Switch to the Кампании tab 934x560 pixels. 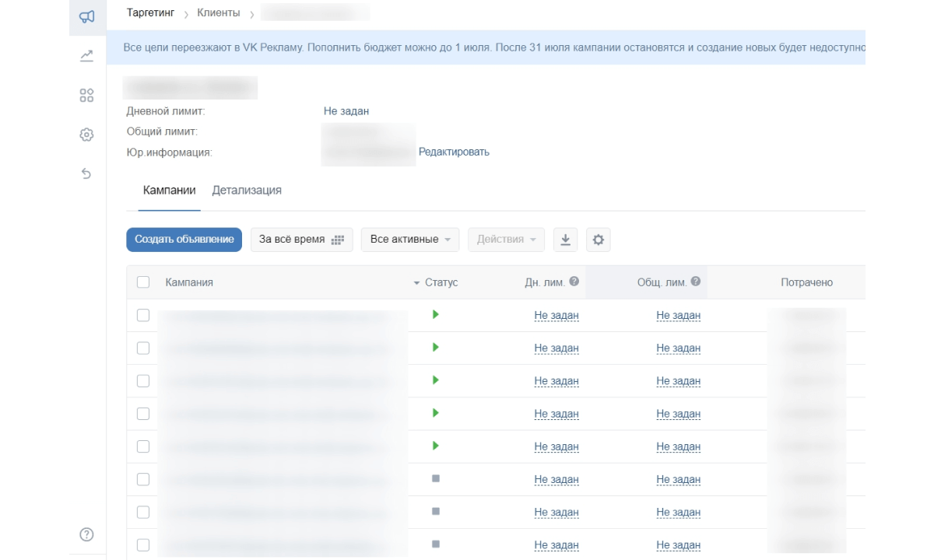pyautogui.click(x=170, y=191)
